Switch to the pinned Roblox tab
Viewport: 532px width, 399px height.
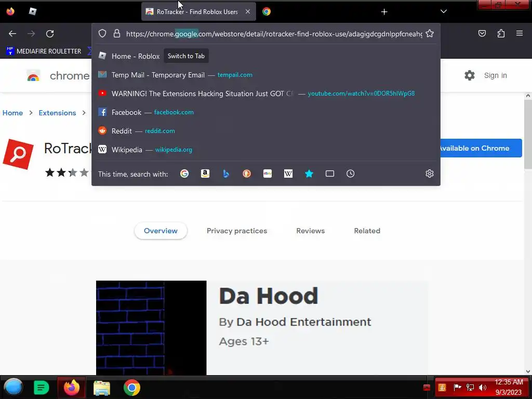[x=33, y=11]
